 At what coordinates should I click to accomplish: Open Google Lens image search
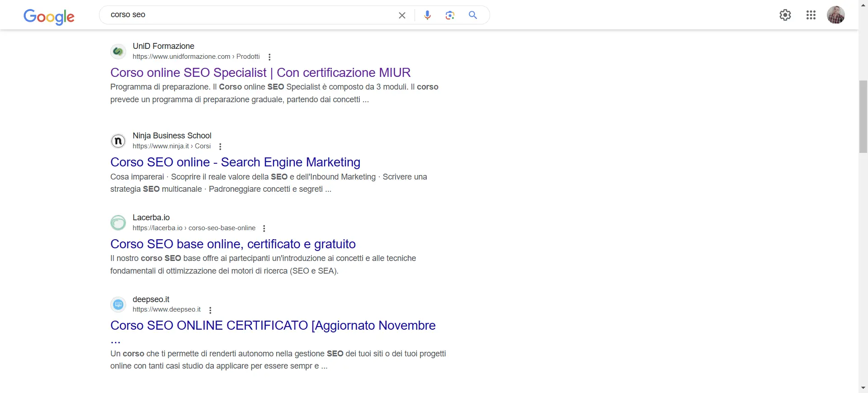[x=450, y=15]
